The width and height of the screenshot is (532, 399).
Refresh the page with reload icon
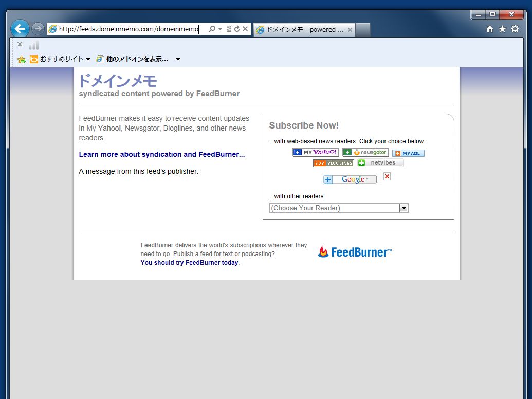coord(237,29)
